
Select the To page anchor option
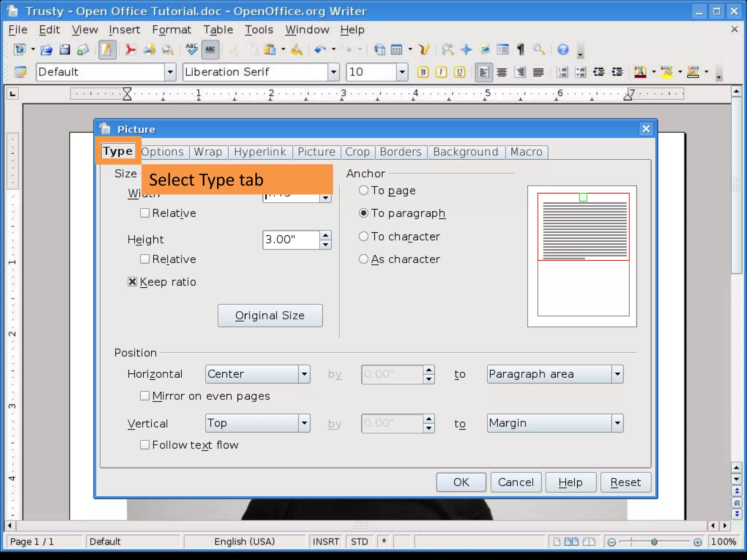(x=364, y=190)
